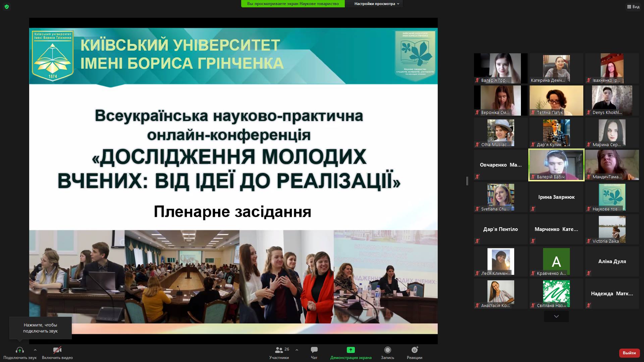Image resolution: width=644 pixels, height=362 pixels.
Task: Select Леся Климен... participant thumbnail
Action: [x=501, y=261]
